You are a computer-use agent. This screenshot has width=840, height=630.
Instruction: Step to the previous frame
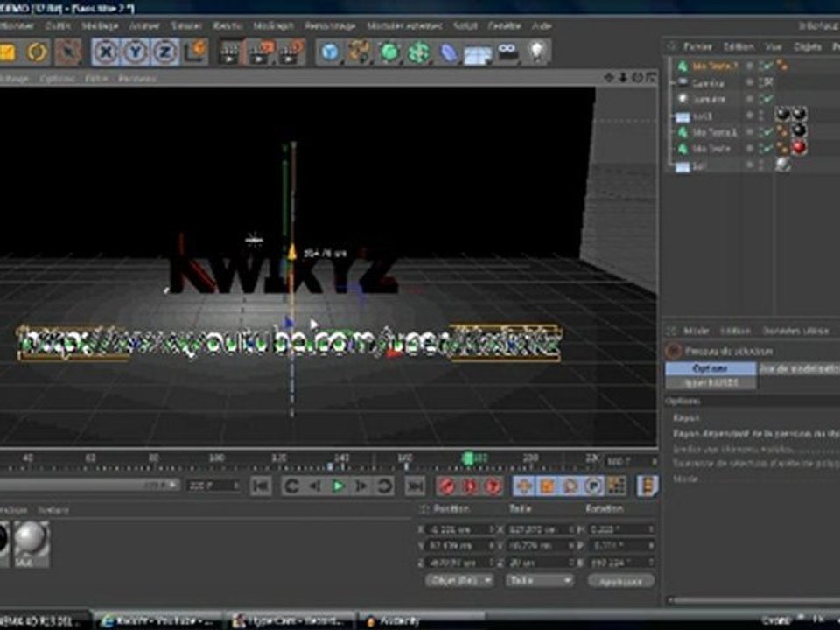(315, 486)
